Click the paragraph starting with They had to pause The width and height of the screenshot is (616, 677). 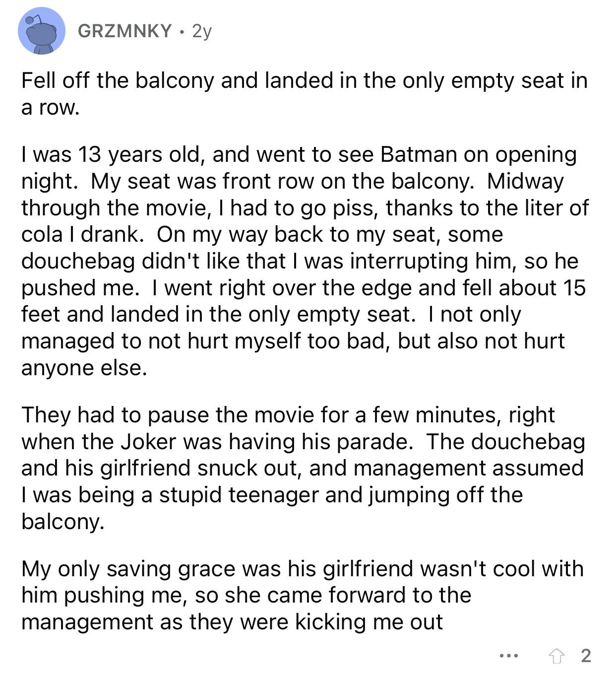point(303,468)
